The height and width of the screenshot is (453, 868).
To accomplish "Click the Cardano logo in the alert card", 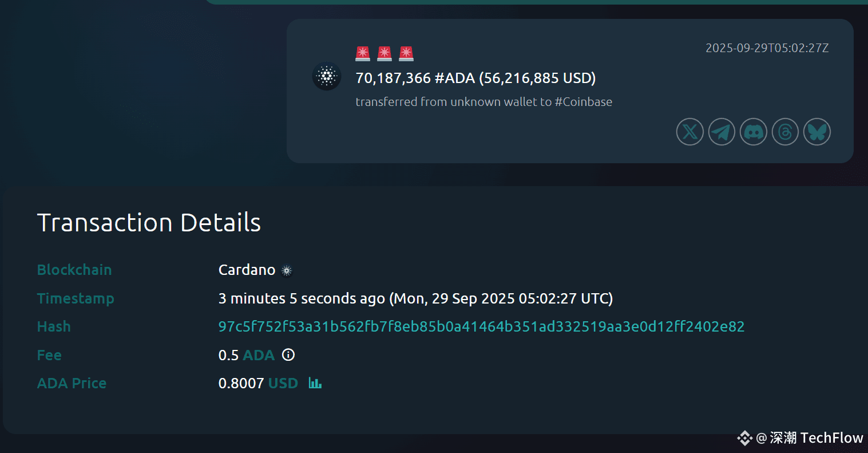I will [x=327, y=76].
